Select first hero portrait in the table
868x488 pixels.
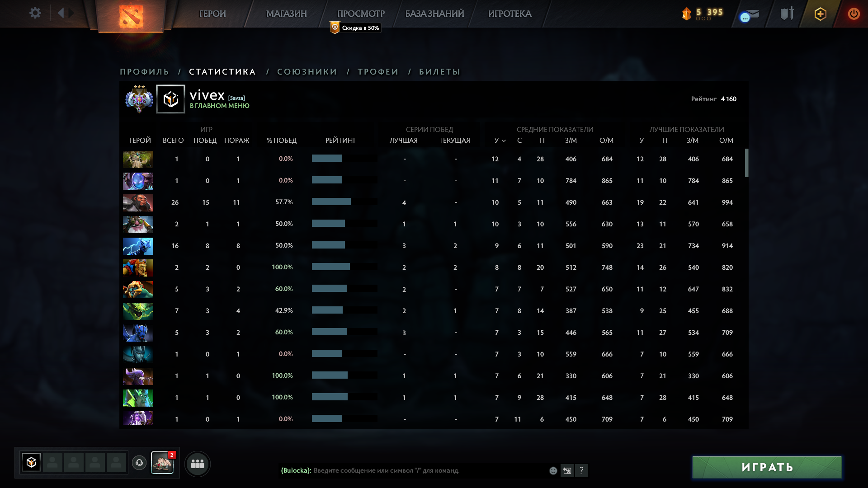pos(138,160)
